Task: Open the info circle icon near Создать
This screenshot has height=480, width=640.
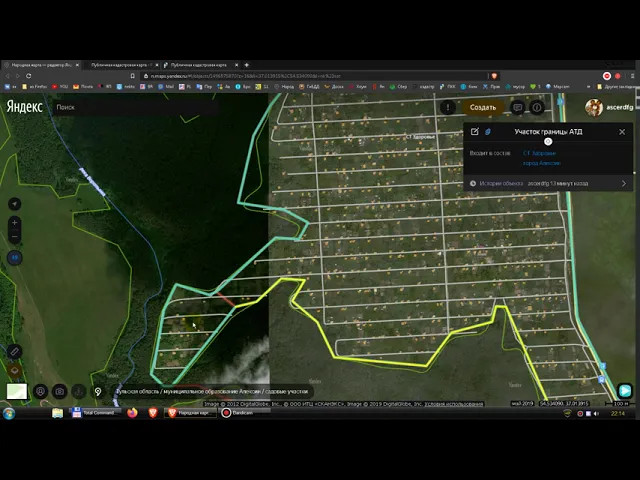Action: coord(537,107)
